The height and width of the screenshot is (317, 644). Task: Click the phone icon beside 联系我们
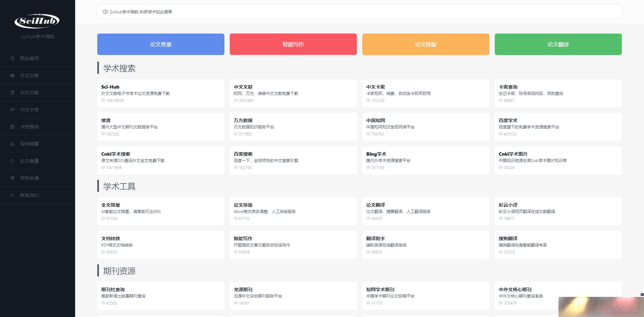click(x=12, y=195)
